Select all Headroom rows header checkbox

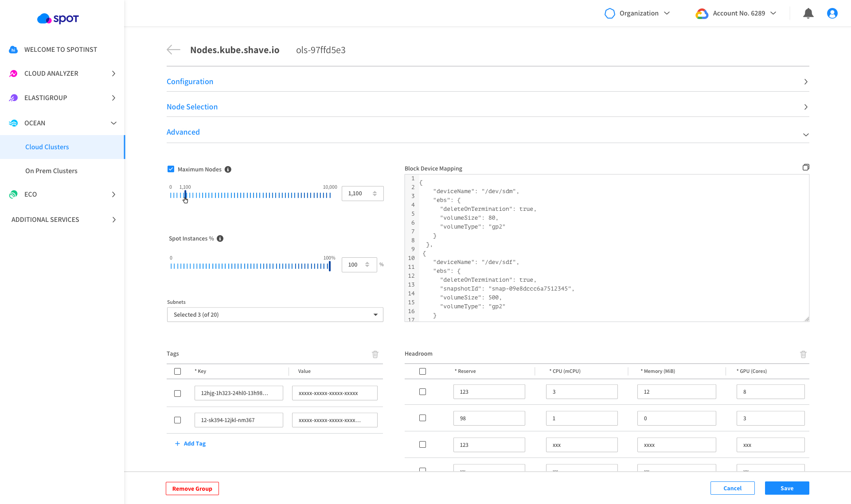[x=422, y=371]
